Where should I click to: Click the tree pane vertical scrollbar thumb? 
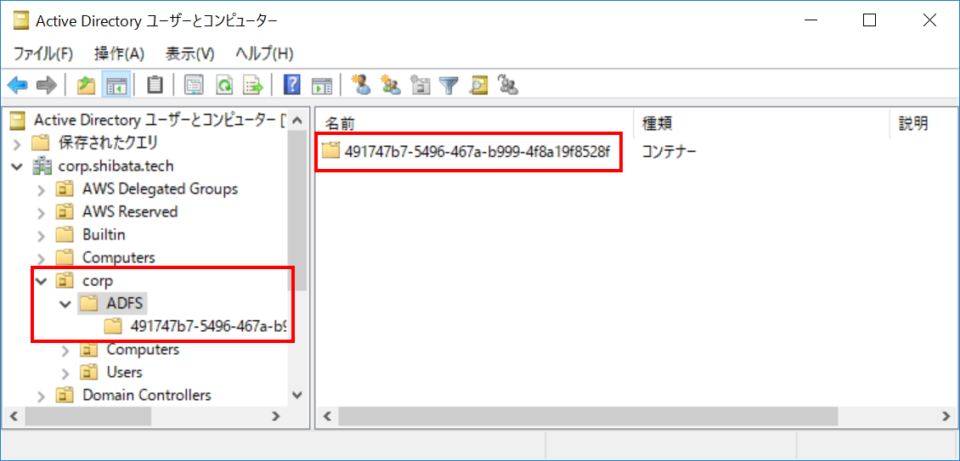pos(298,209)
